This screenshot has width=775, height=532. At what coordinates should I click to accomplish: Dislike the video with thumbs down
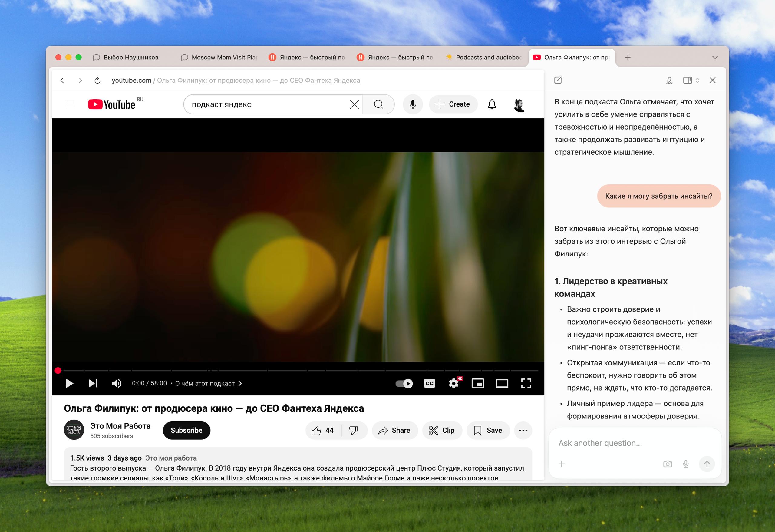(354, 431)
